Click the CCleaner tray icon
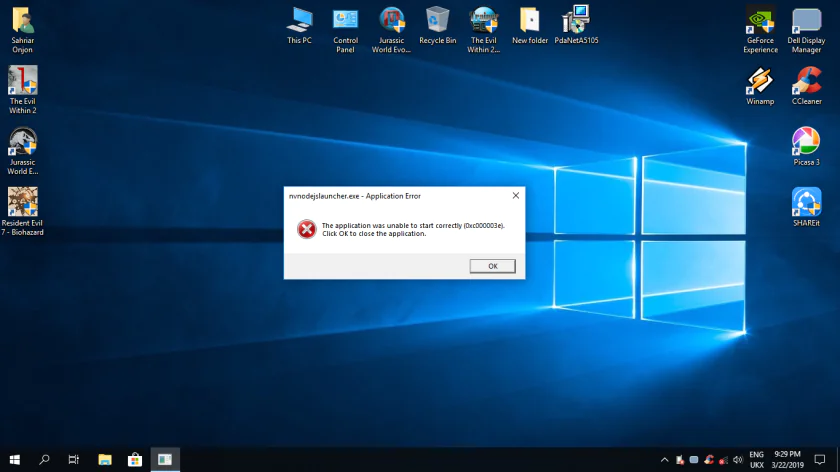Image resolution: width=840 pixels, height=472 pixels. click(709, 460)
